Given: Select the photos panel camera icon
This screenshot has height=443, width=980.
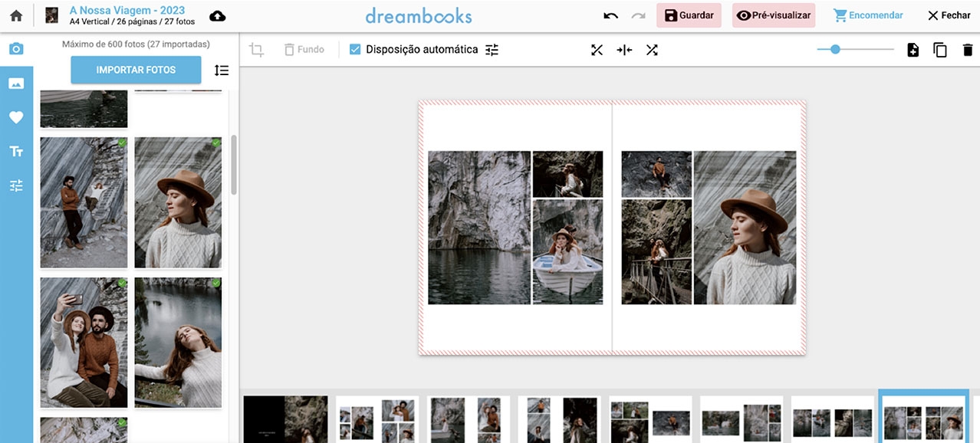Looking at the screenshot, I should pos(16,48).
